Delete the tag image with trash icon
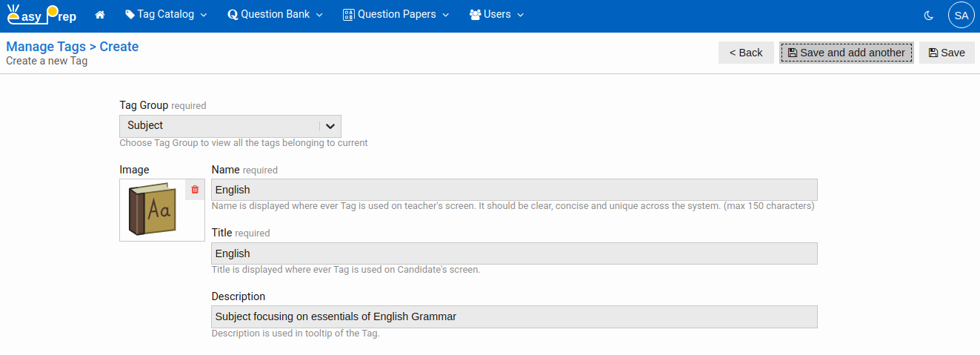This screenshot has width=980, height=355. pos(195,190)
